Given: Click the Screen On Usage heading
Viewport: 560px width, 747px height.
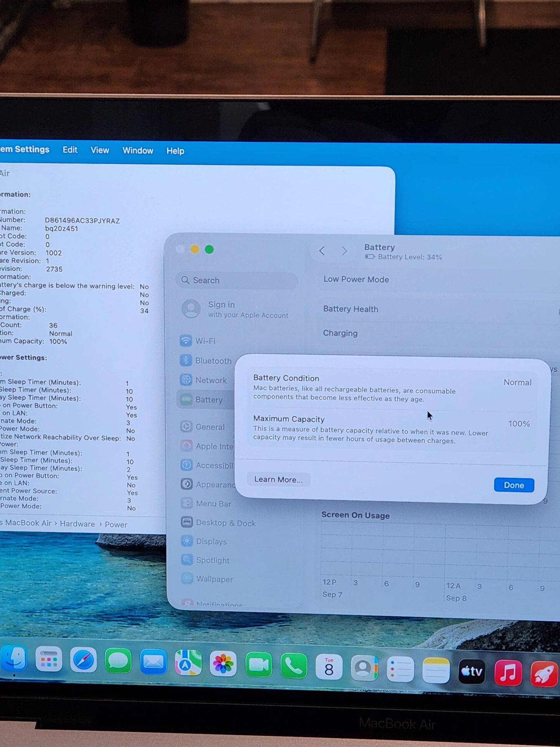Looking at the screenshot, I should 355,515.
